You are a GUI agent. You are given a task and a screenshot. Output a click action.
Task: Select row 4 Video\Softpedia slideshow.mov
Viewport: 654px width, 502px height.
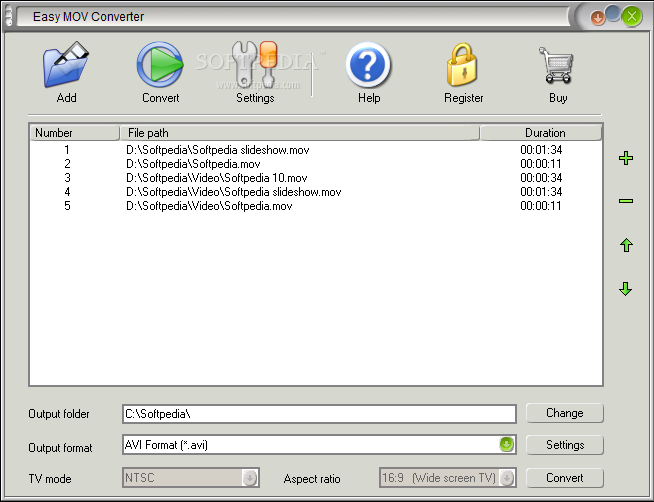tap(316, 192)
